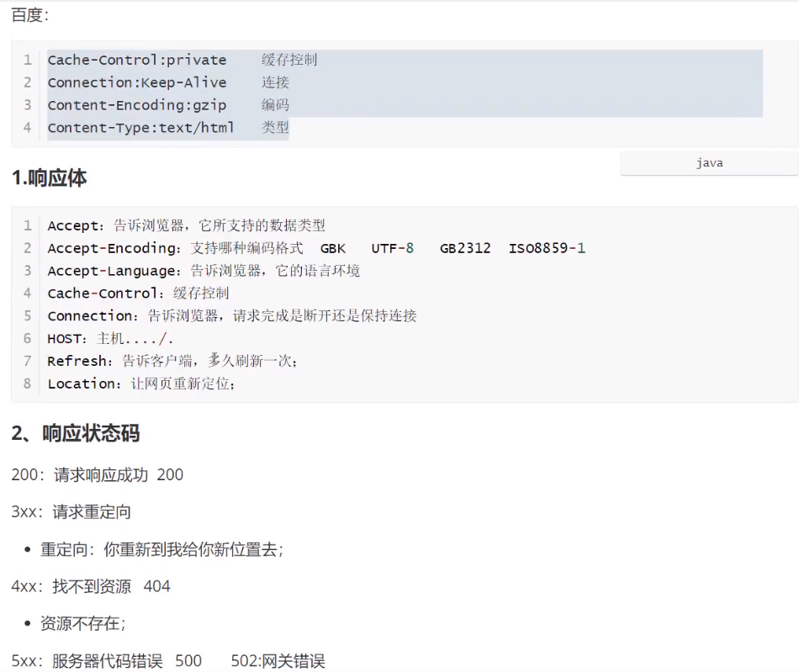This screenshot has width=799, height=672.
Task: Click the 百度: label at top
Action: tap(30, 15)
